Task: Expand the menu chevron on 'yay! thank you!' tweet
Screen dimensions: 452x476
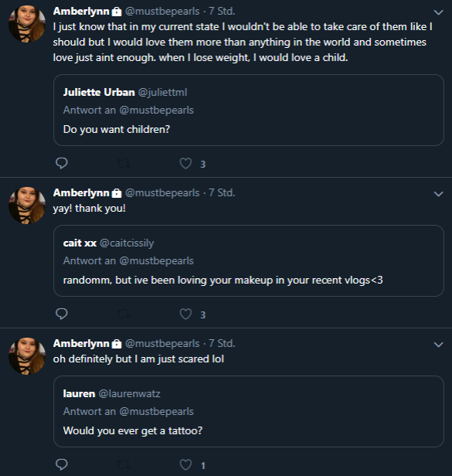Action: pos(438,194)
